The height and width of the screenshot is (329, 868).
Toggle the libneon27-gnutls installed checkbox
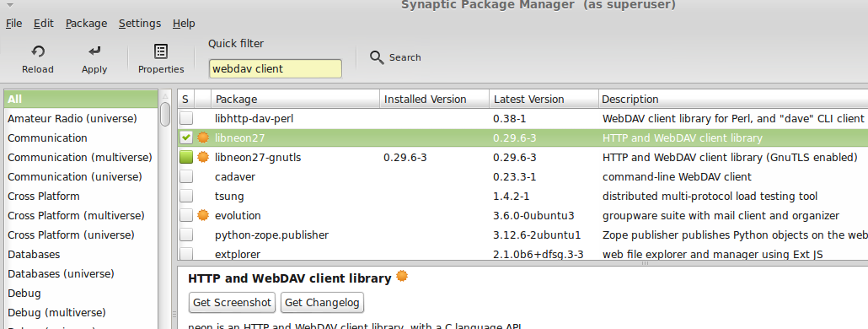point(186,157)
